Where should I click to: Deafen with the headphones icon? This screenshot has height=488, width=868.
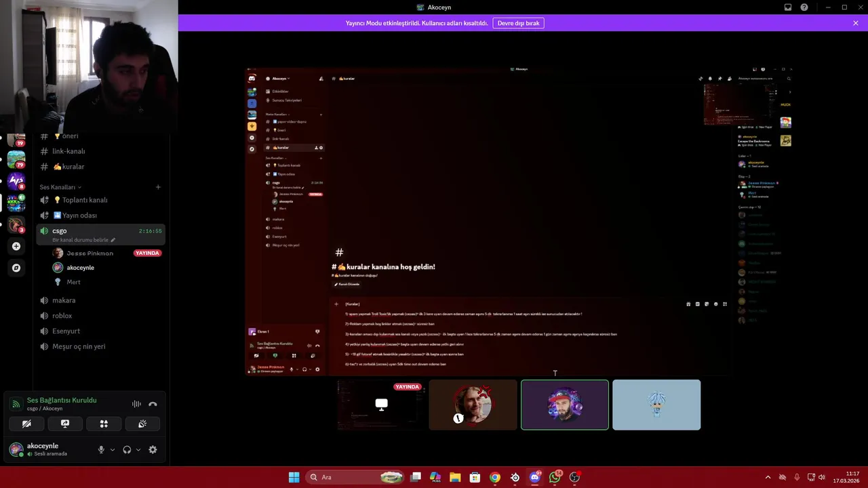(127, 449)
